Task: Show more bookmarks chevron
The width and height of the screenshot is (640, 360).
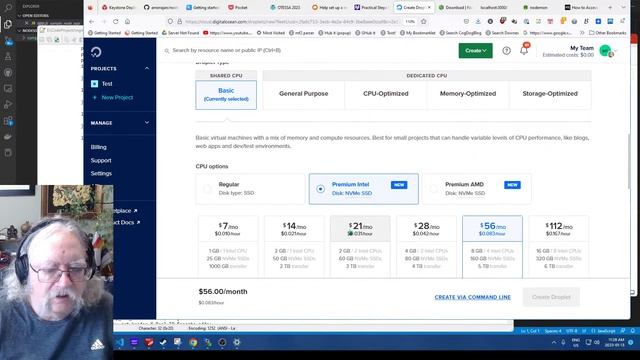Action: point(582,33)
